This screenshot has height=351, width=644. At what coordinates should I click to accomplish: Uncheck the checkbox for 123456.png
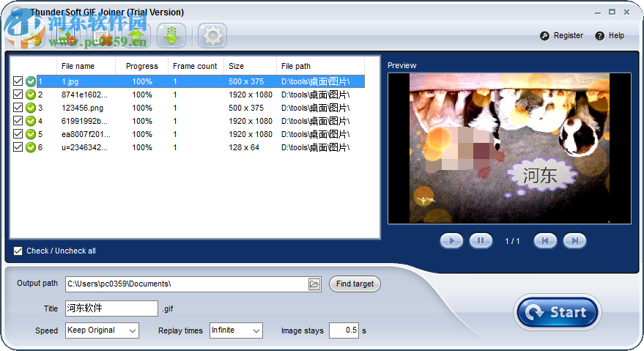click(x=18, y=108)
